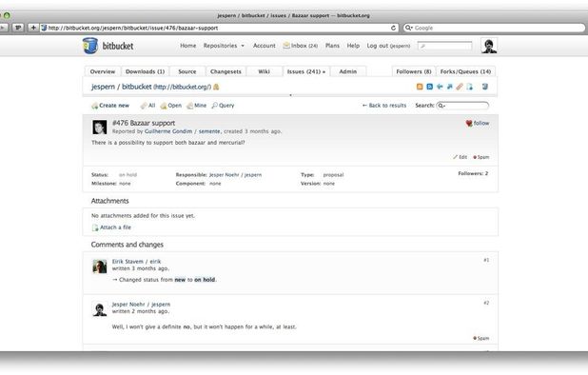
Task: Click the bitbucket bucket logo
Action: (90, 46)
